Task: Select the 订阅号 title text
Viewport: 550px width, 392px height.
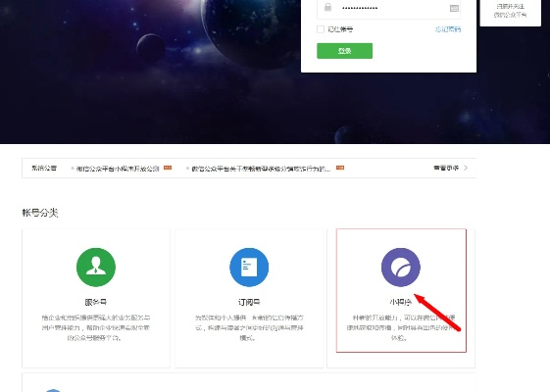Action: [249, 302]
